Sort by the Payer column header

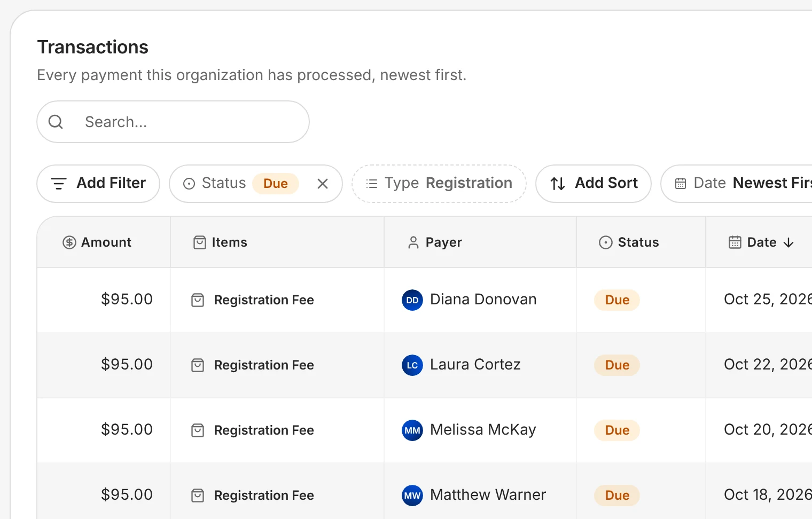point(480,242)
